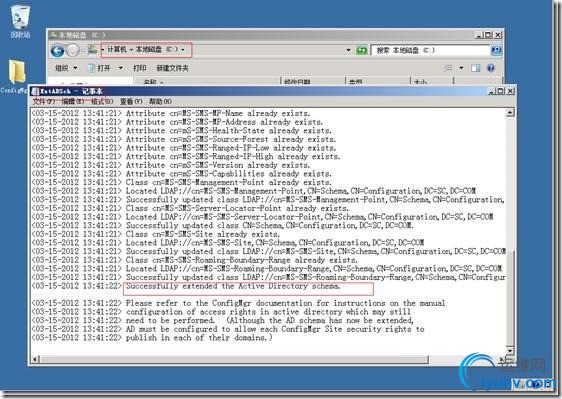
Task: Go forward in the Explorer window
Action: (73, 51)
